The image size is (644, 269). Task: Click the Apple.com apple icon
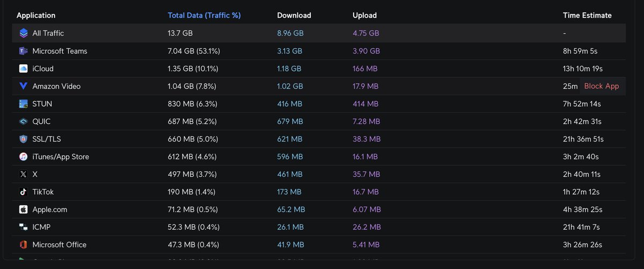(x=23, y=210)
